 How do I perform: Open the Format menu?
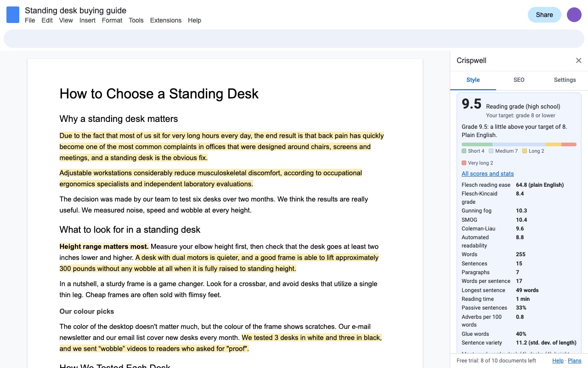tap(112, 20)
